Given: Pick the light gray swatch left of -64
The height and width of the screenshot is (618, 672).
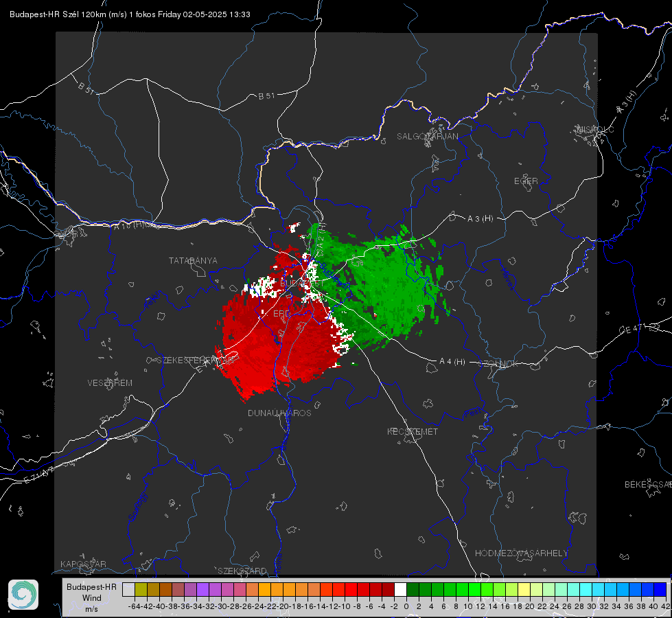Looking at the screenshot, I should [x=128, y=589].
